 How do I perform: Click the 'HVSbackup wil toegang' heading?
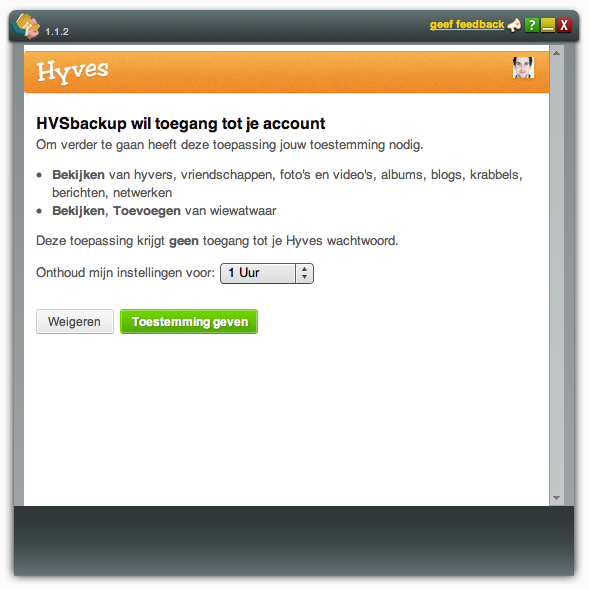click(x=181, y=124)
